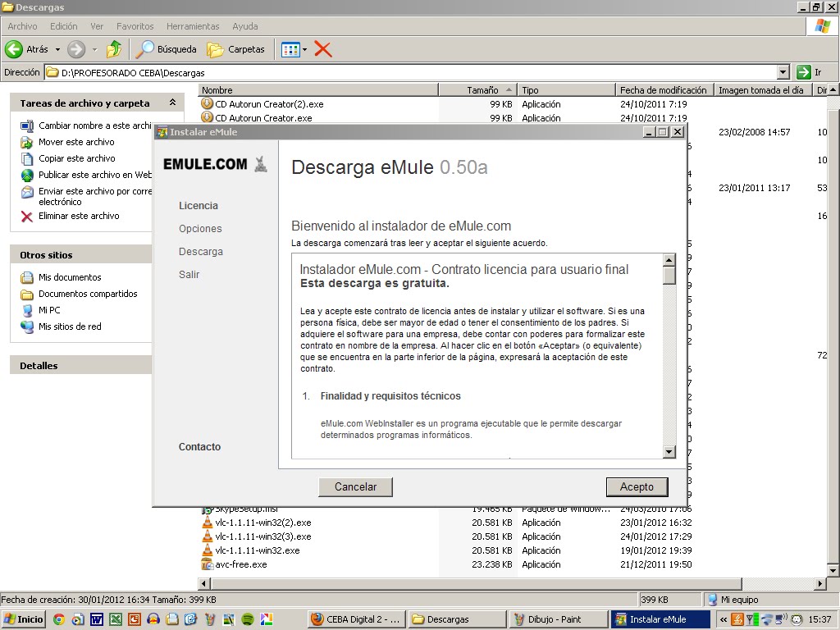
Task: Switch to Dibujo - Paint taskbar button
Action: click(x=558, y=619)
